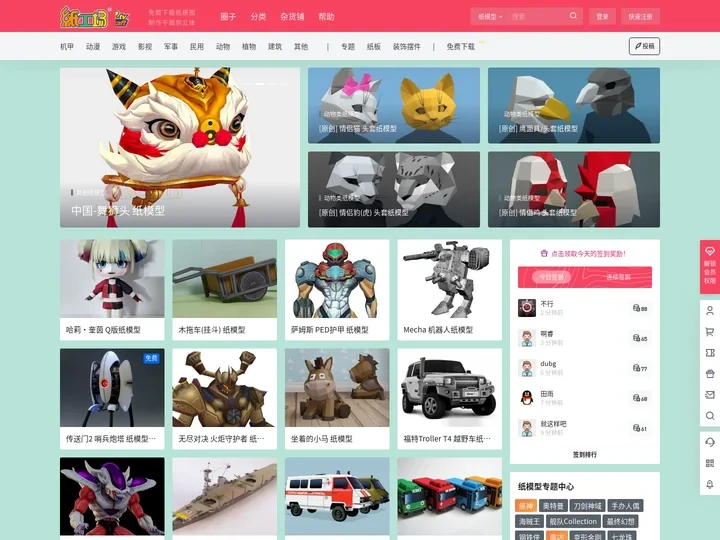Click the 奥特曼 topic tag
The width and height of the screenshot is (720, 540).
(x=553, y=506)
